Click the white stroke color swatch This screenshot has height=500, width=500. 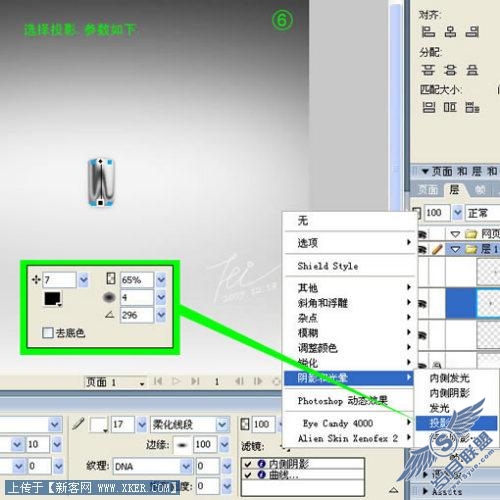(x=99, y=425)
